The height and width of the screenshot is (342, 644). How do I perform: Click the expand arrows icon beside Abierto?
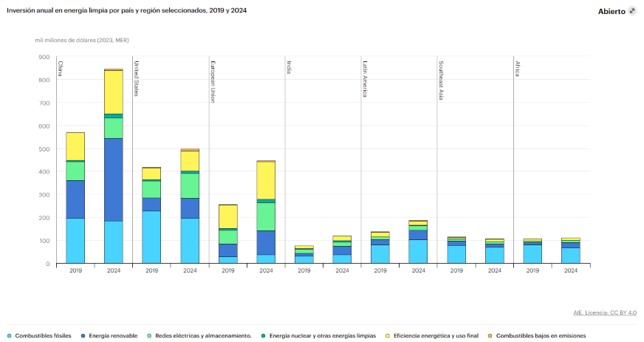(x=632, y=11)
